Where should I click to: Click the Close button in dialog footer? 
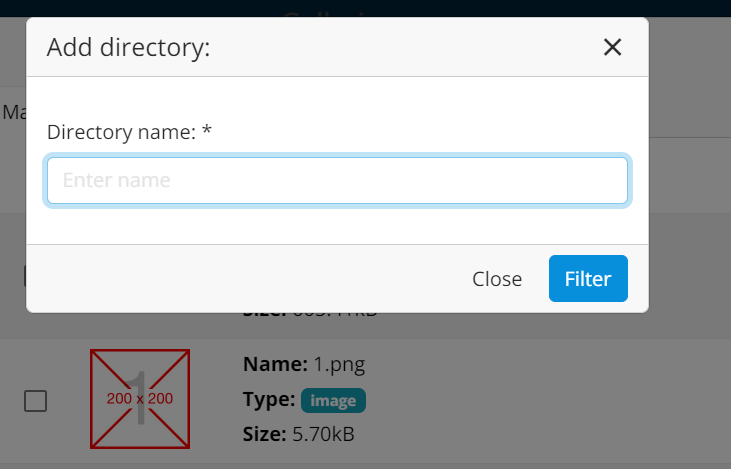pos(497,279)
